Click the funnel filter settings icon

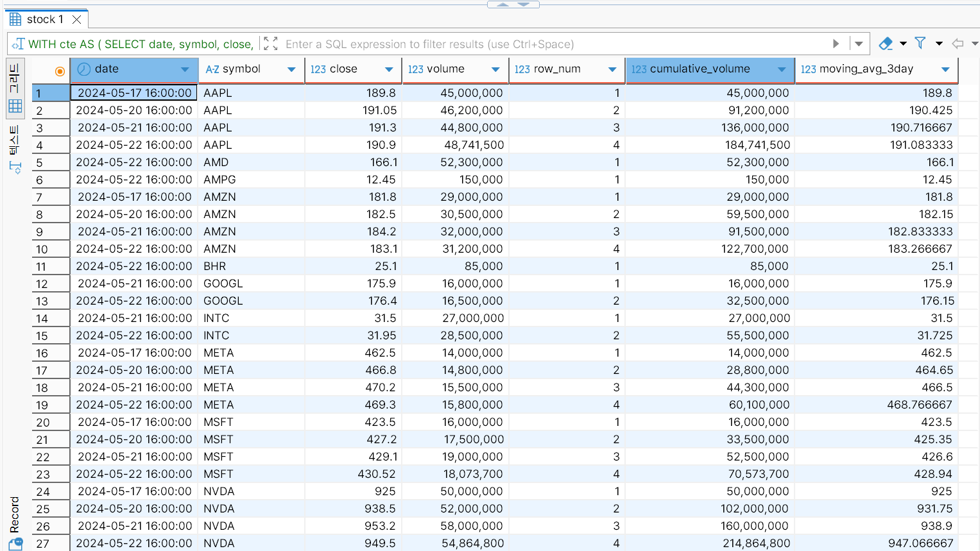click(x=920, y=44)
